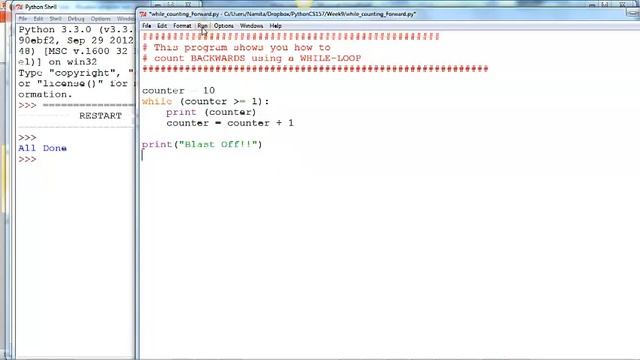
Task: Open the Windows menu in editor window
Action: coord(251,26)
